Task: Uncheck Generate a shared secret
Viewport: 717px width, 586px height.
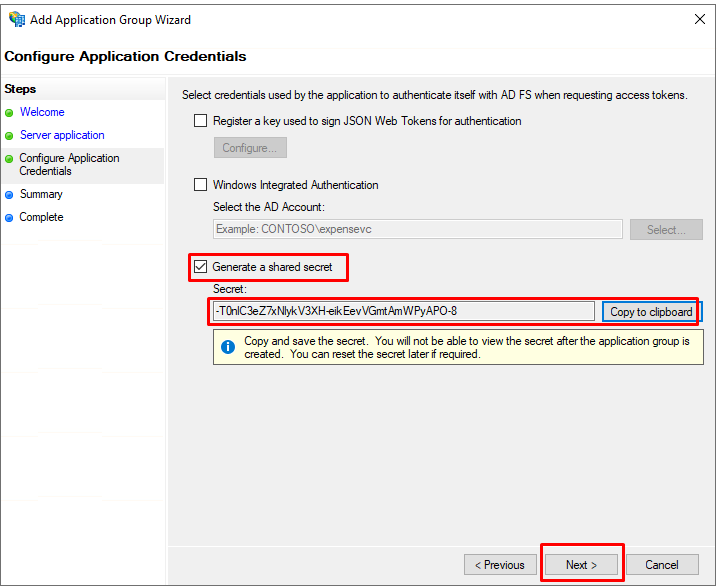Action: click(200, 266)
